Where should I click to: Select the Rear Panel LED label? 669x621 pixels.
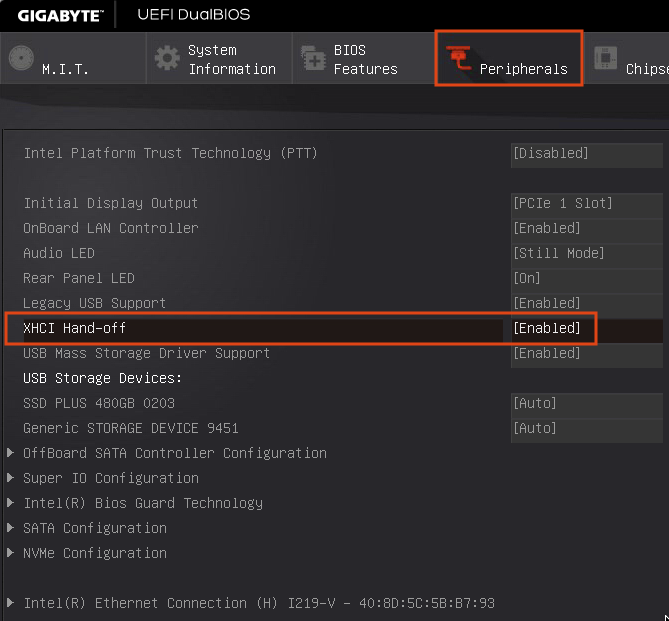pos(79,279)
